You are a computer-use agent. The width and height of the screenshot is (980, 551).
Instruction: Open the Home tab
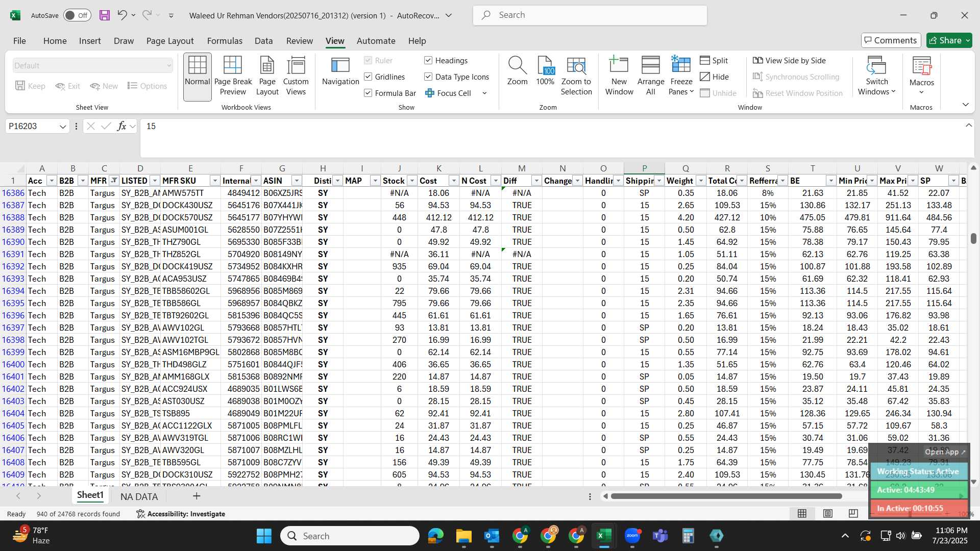coord(55,41)
